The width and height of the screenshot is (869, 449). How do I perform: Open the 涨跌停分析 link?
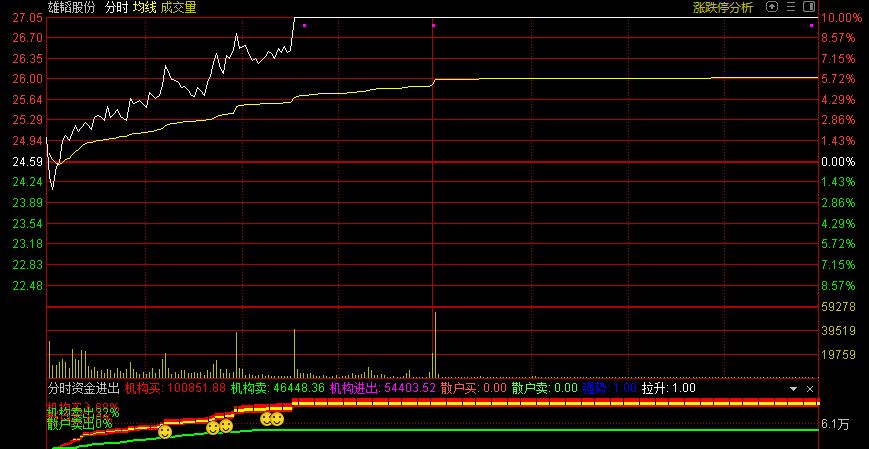pos(723,7)
